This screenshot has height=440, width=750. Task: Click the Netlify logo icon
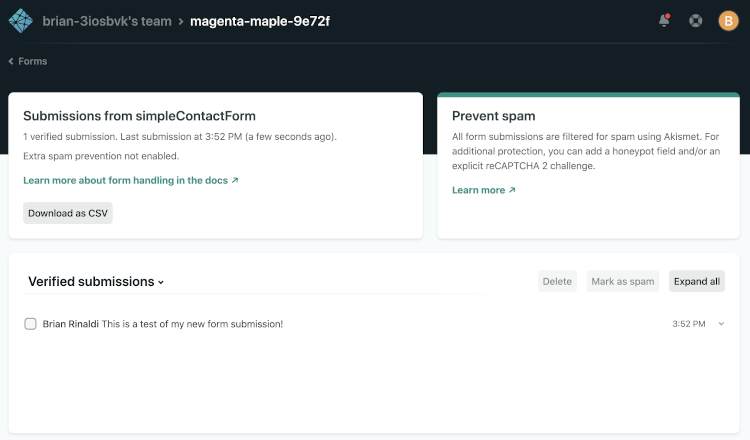[21, 21]
